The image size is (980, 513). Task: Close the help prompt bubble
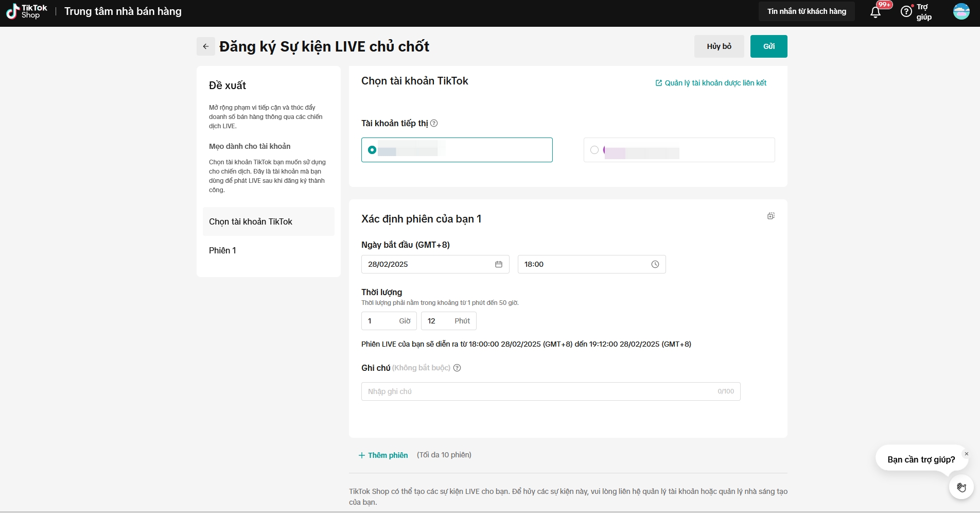(967, 454)
